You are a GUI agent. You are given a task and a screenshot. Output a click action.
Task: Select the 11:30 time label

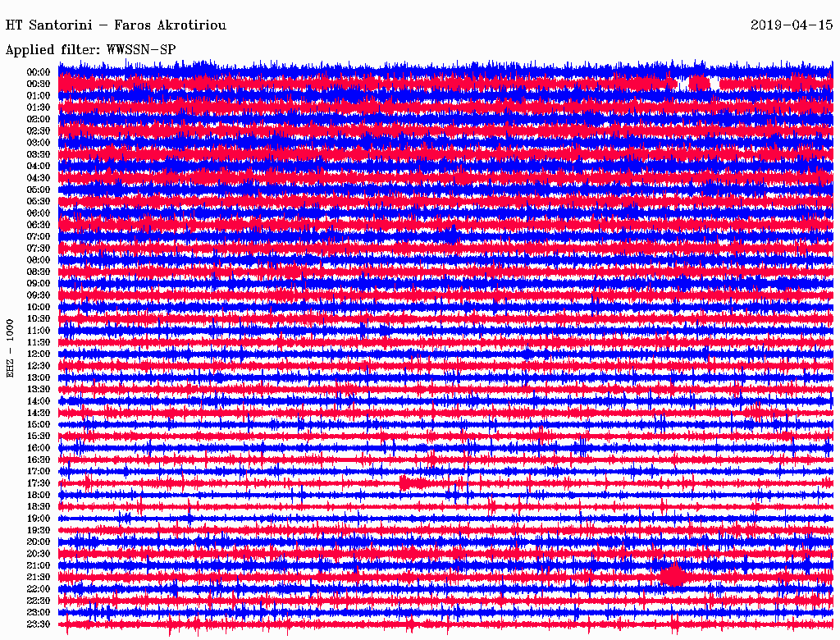point(39,342)
